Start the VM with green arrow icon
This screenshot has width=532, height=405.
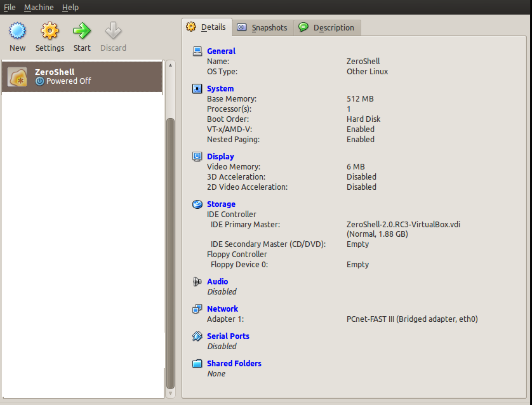click(x=82, y=31)
